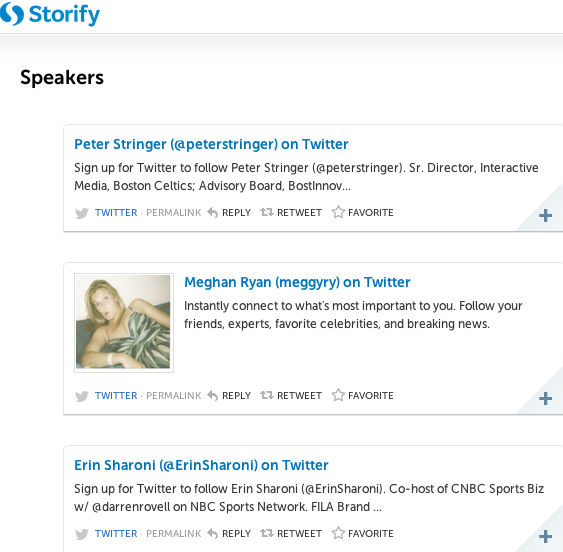Expand the Peter Stringer card with plus
Screen dimensions: 563x552
[545, 216]
